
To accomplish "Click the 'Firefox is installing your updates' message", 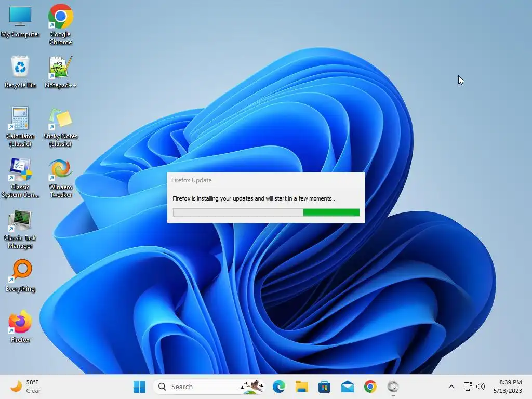I will (x=255, y=198).
